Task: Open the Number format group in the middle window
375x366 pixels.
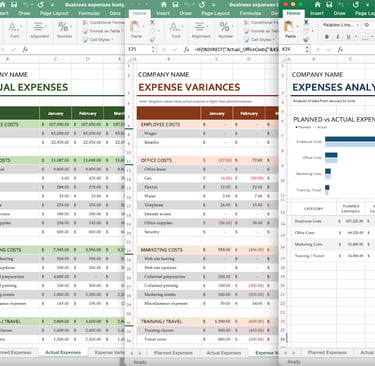Action: point(225,30)
